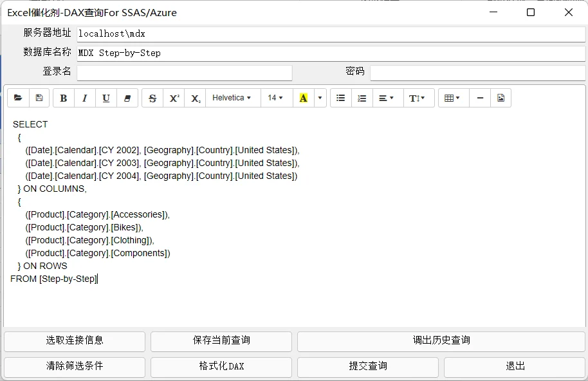Insert a numbered list
The height and width of the screenshot is (381, 588).
coord(362,98)
